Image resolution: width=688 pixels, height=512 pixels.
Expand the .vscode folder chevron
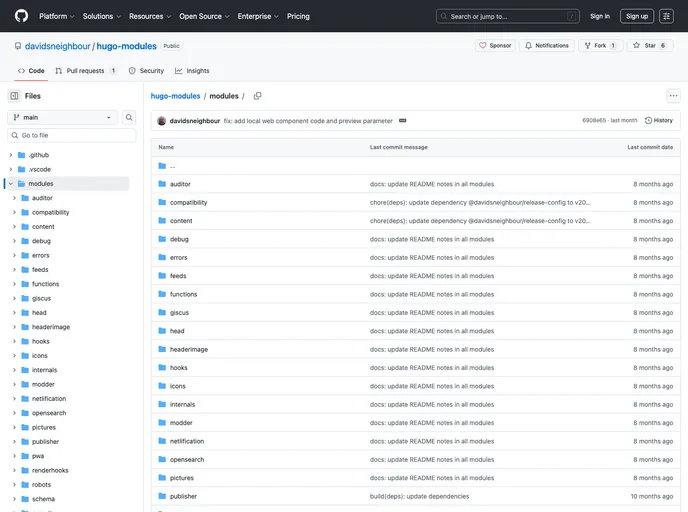11,169
